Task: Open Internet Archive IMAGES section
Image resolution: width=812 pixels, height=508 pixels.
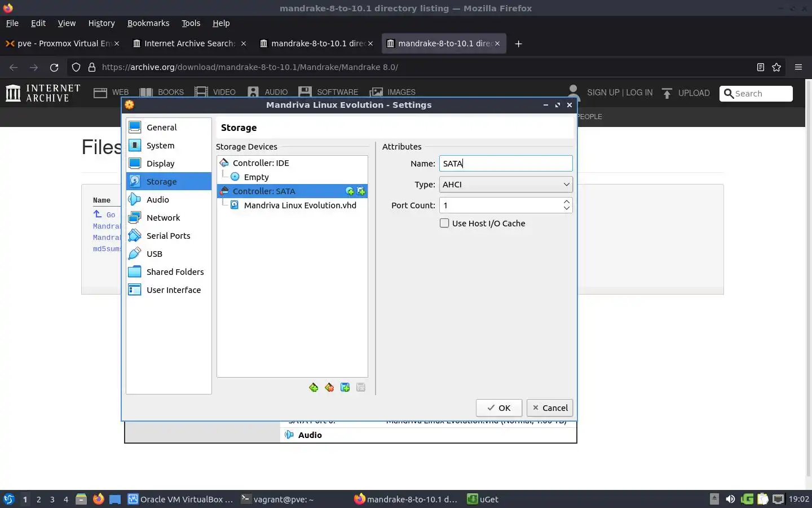Action: [392, 93]
